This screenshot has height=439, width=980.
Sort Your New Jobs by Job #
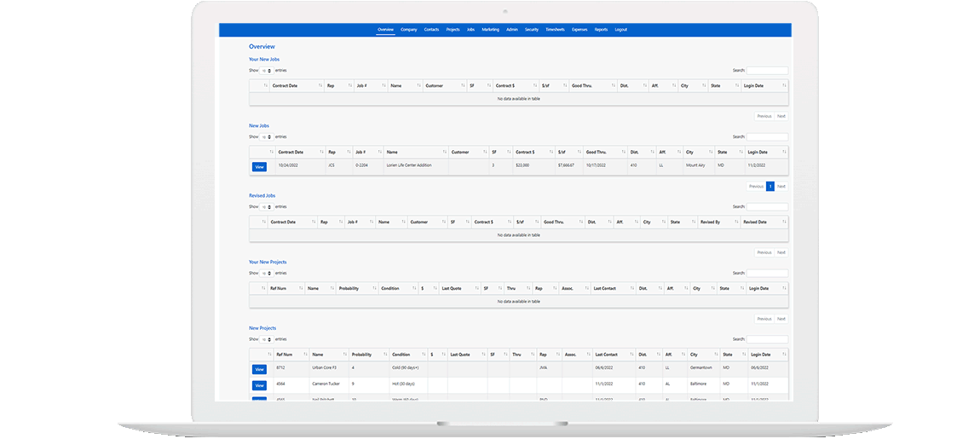[x=370, y=86]
